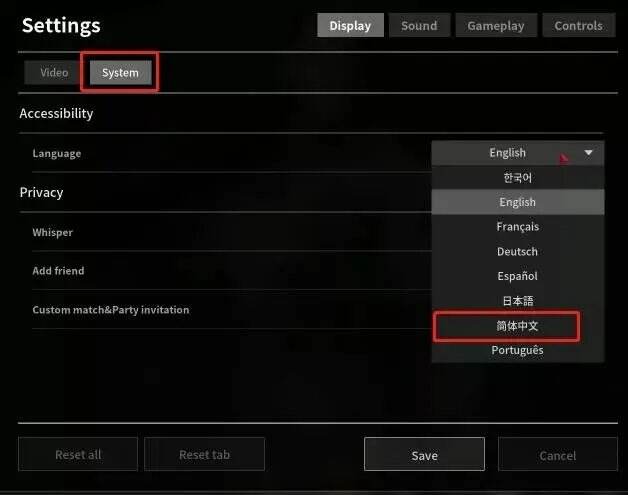Go to the Controls tab

pos(579,26)
